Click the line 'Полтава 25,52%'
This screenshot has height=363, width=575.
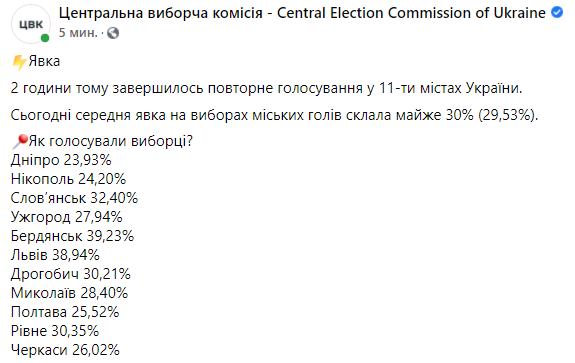65,312
